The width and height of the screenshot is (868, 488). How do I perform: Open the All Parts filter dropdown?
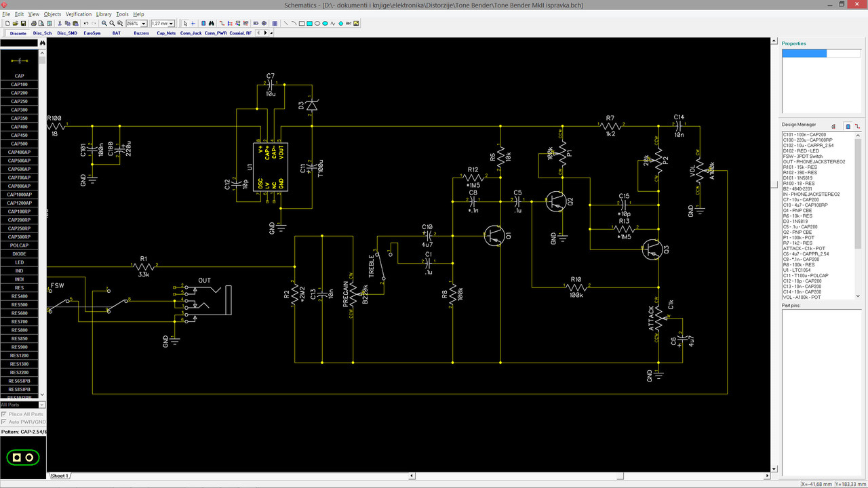pos(42,405)
